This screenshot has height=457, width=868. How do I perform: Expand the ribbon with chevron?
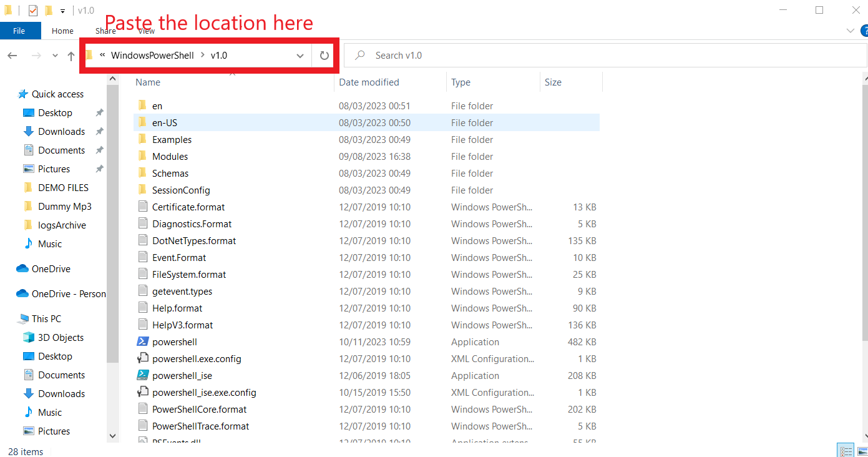(850, 31)
